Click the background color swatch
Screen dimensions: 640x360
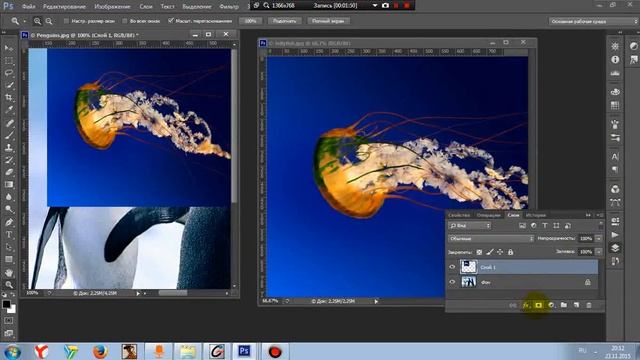tap(12, 310)
